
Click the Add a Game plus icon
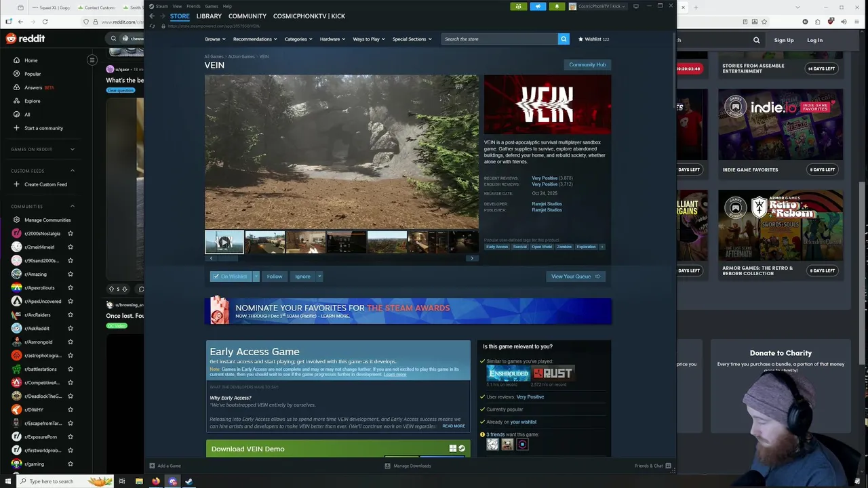pyautogui.click(x=153, y=466)
